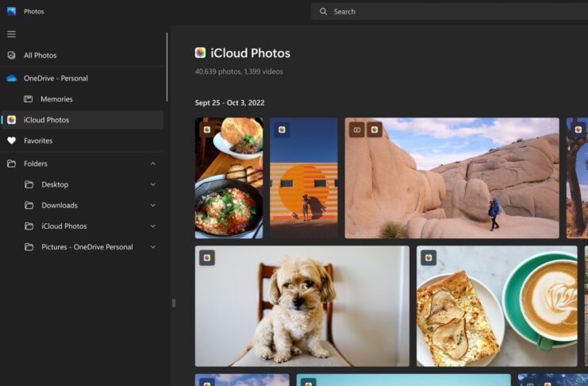Click iCloud badge on the food photo

coord(207,130)
